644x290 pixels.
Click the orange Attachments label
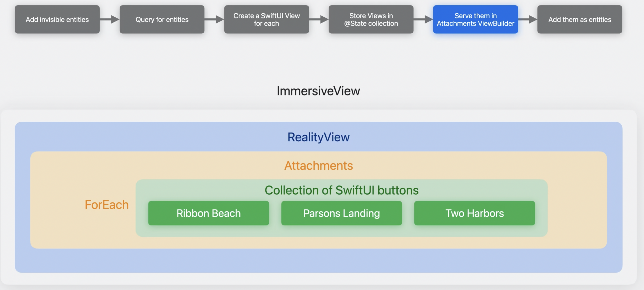(318, 166)
